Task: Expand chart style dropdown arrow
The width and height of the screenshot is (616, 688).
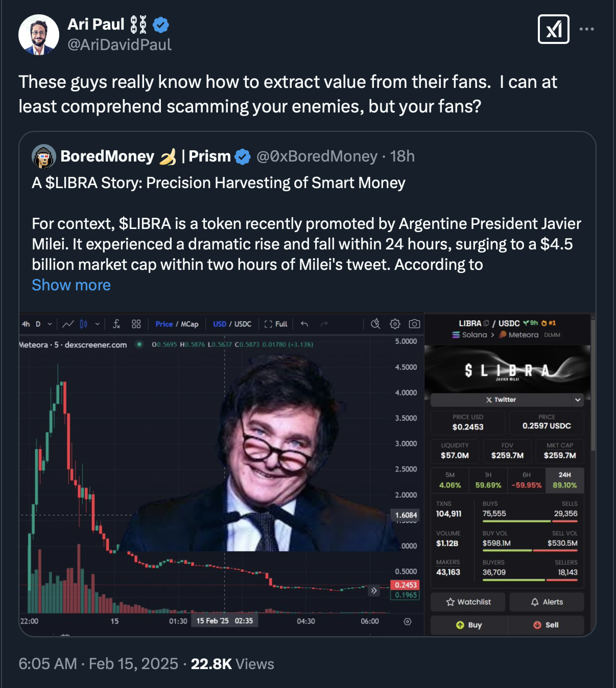Action: [97, 324]
